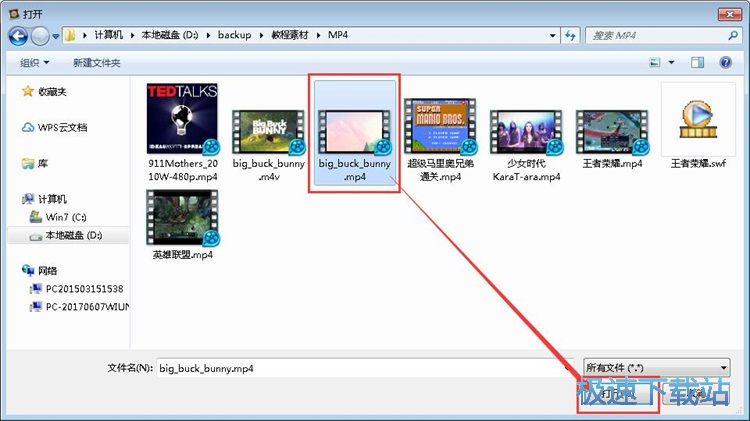Change view with the view icon
The height and width of the screenshot is (421, 750).
655,63
